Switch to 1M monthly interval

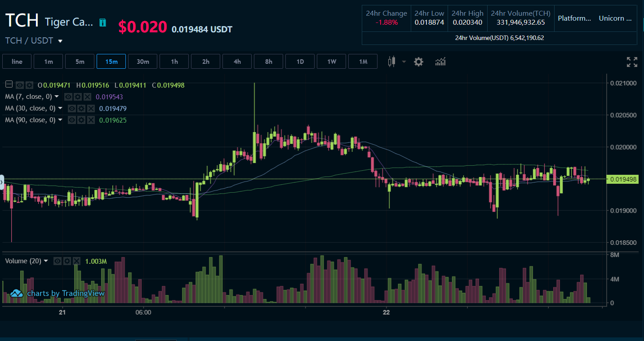pyautogui.click(x=363, y=62)
